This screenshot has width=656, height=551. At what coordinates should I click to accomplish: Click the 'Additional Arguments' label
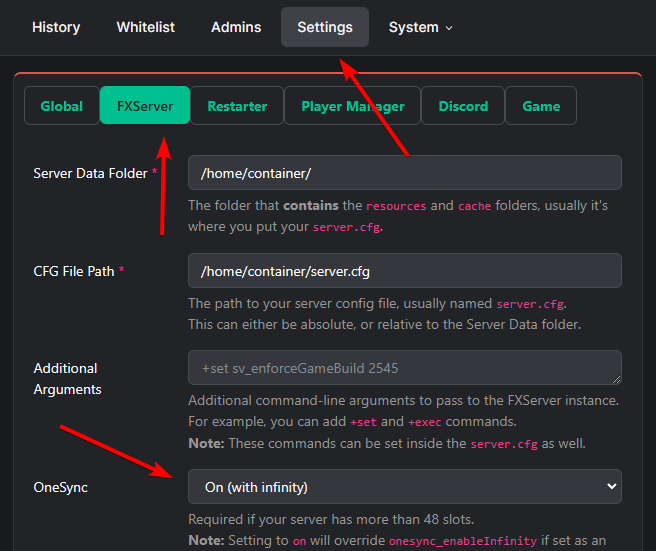point(67,379)
